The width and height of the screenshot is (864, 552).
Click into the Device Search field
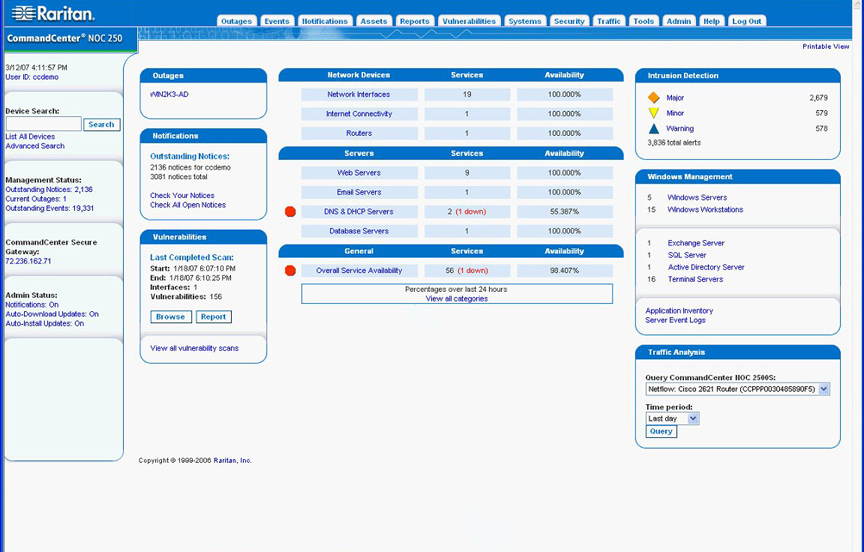[44, 124]
